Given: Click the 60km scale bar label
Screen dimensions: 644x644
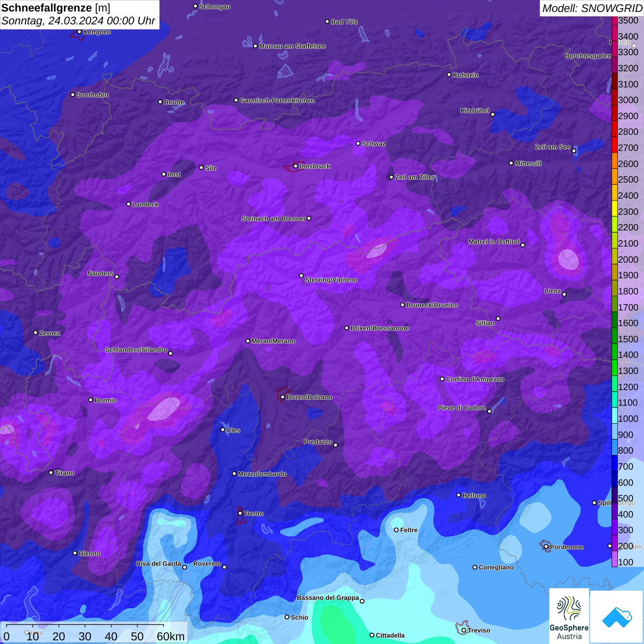Looking at the screenshot, I should click(x=171, y=636).
